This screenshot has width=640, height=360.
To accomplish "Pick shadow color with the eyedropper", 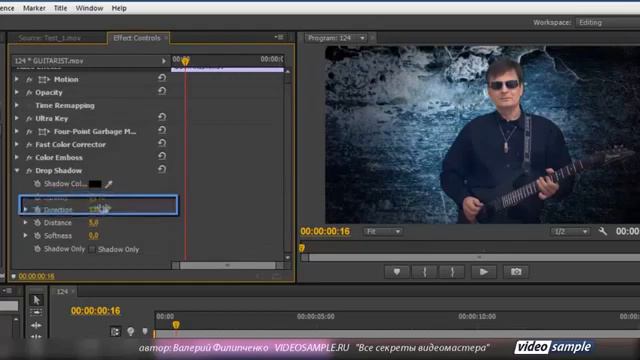I will (x=108, y=184).
